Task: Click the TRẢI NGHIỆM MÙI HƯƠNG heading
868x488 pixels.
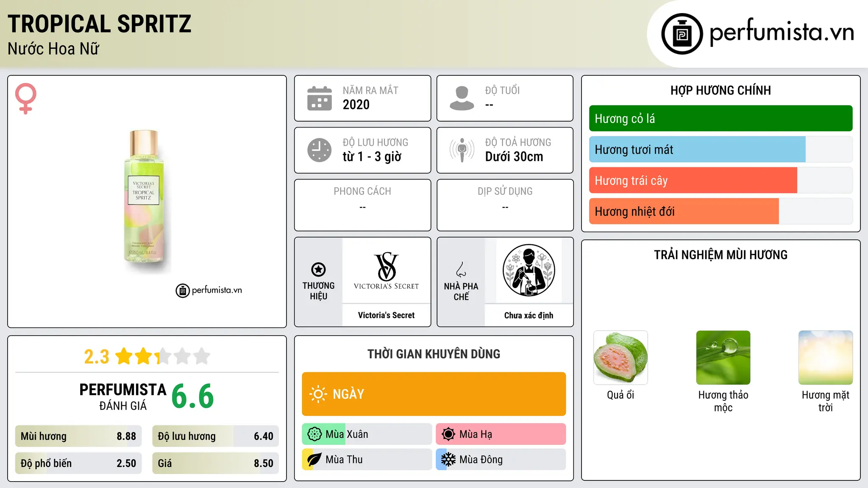Action: click(x=721, y=255)
